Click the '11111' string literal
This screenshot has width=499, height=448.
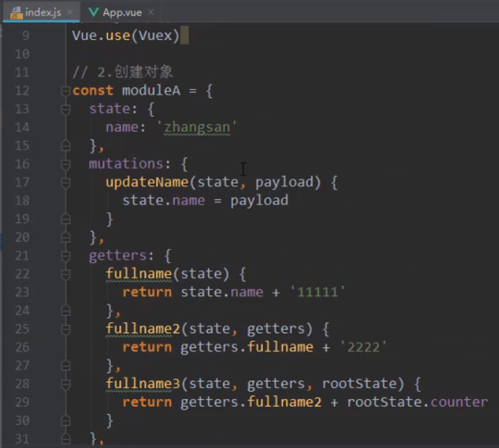(318, 292)
